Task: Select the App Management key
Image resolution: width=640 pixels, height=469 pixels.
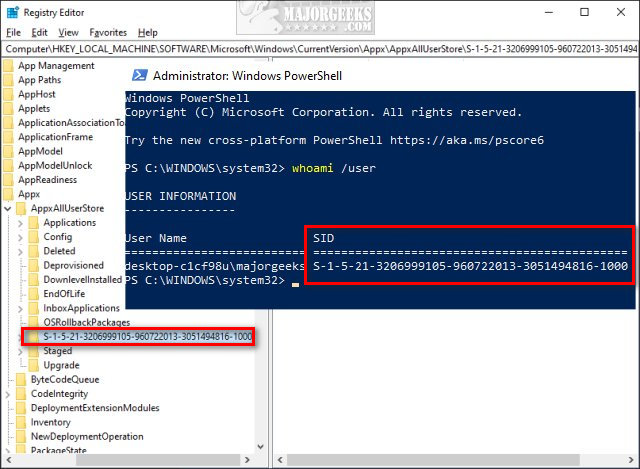Action: tap(56, 66)
